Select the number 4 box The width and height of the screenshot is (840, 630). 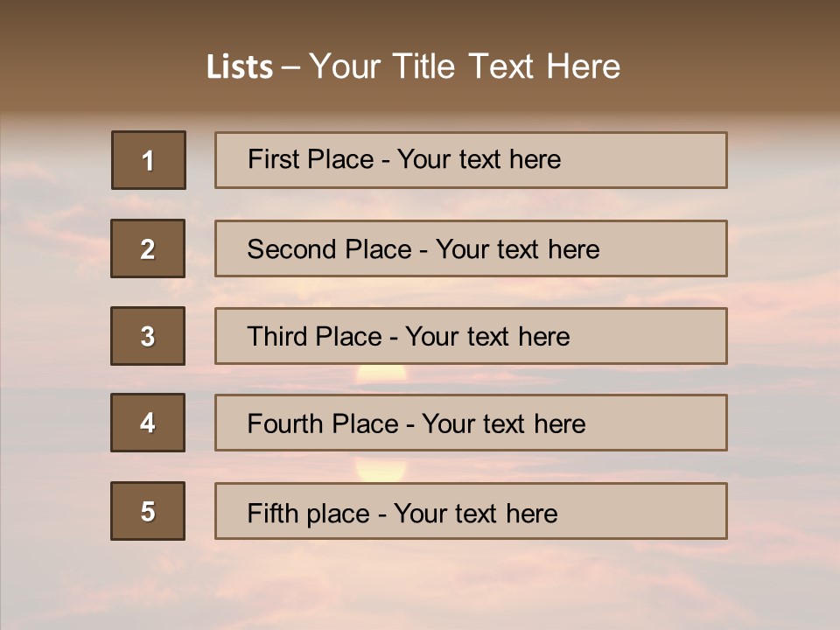(148, 423)
